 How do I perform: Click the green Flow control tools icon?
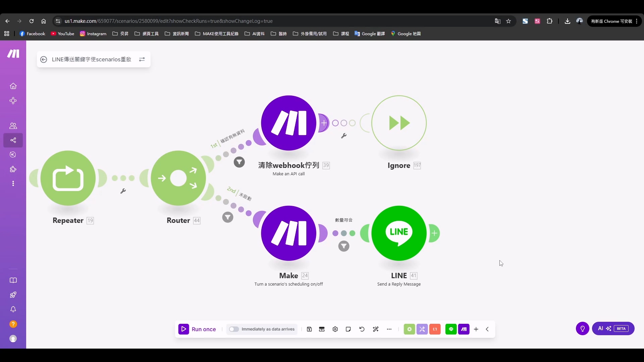click(x=409, y=329)
